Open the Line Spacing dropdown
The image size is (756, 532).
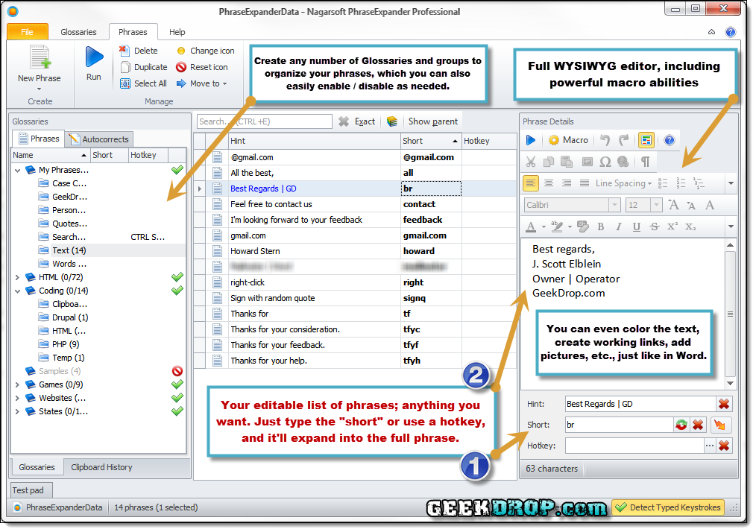click(623, 183)
